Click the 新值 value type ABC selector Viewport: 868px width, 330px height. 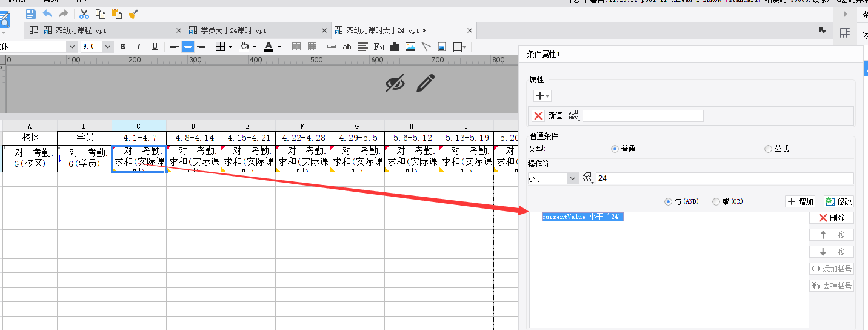tap(574, 116)
